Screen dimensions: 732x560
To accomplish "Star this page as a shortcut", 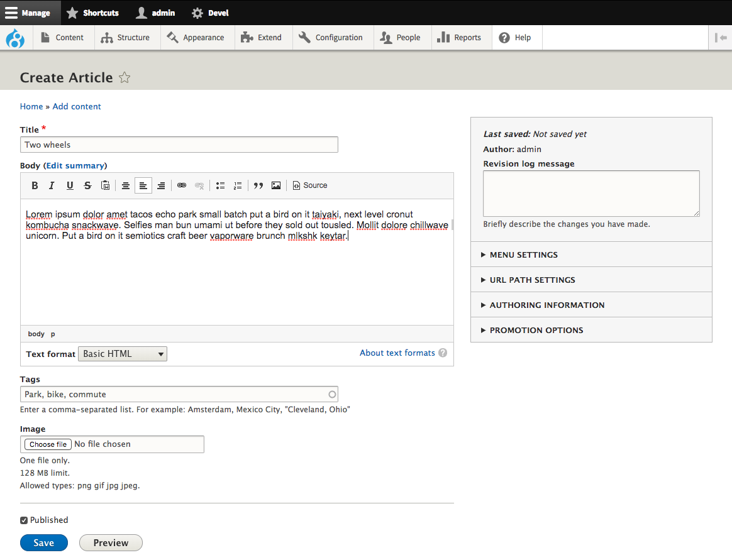I will tap(124, 77).
